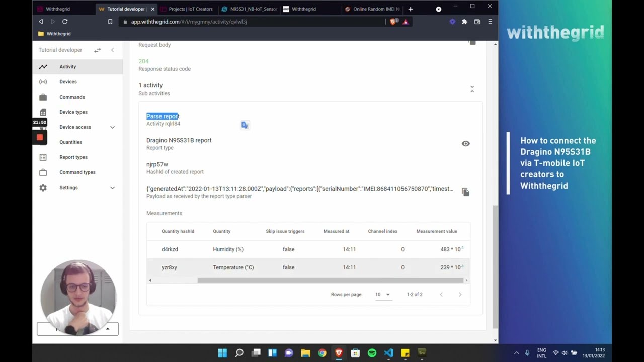This screenshot has width=644, height=362.
Task: Click the njrp57w created report hashId
Action: (x=157, y=164)
